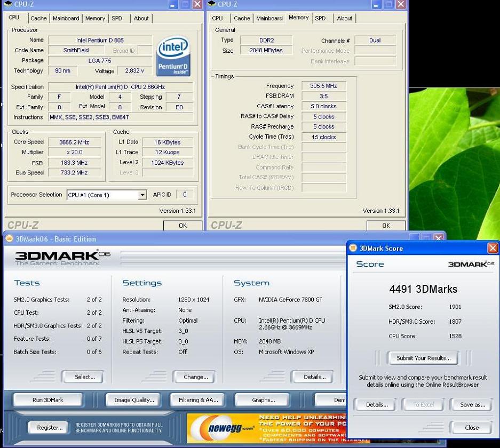500x448 pixels.
Task: Click memory Size value 2048 MBytes
Action: (266, 50)
